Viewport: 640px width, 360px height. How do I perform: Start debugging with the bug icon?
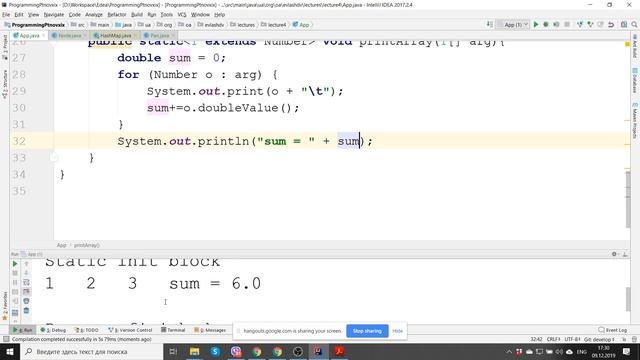pos(546,24)
